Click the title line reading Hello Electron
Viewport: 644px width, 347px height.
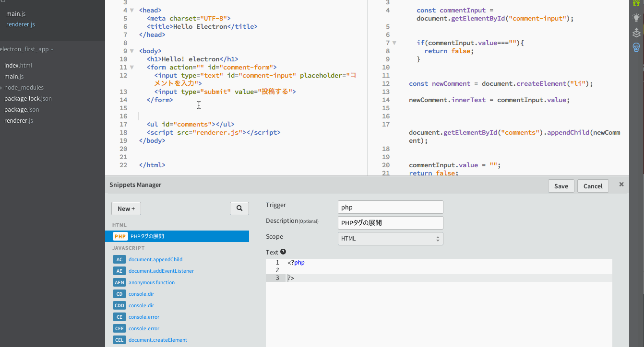(202, 26)
